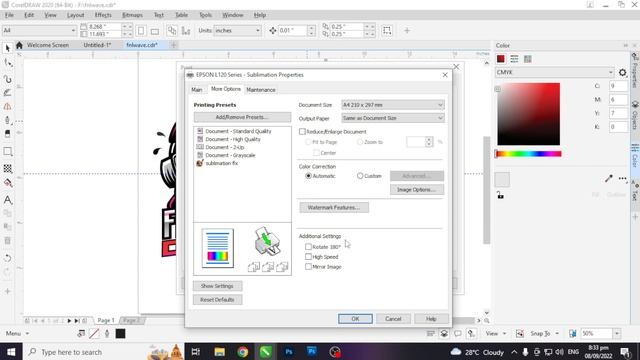Open Color docker settings gear
640x360 pixels.
[622, 73]
